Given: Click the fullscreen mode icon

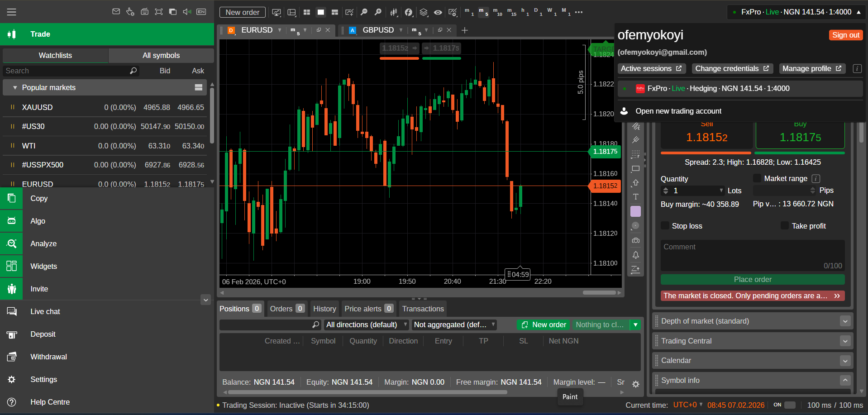Looking at the screenshot, I should [158, 12].
